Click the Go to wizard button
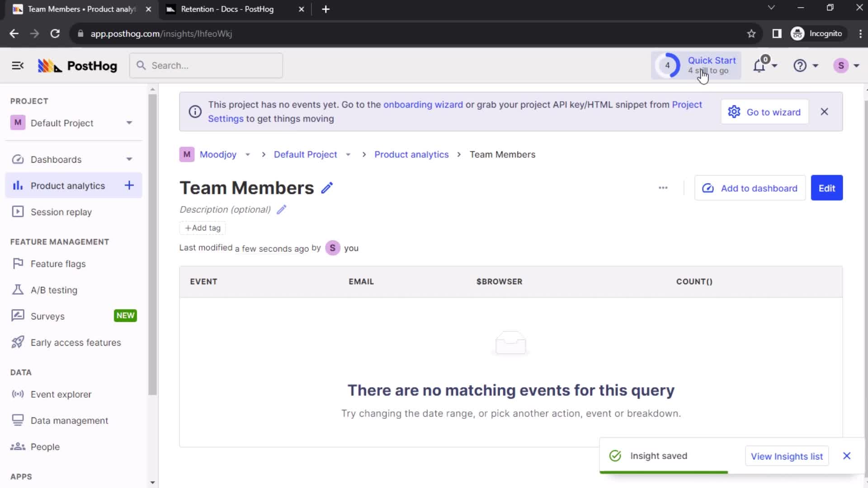The image size is (868, 488). coord(764,112)
